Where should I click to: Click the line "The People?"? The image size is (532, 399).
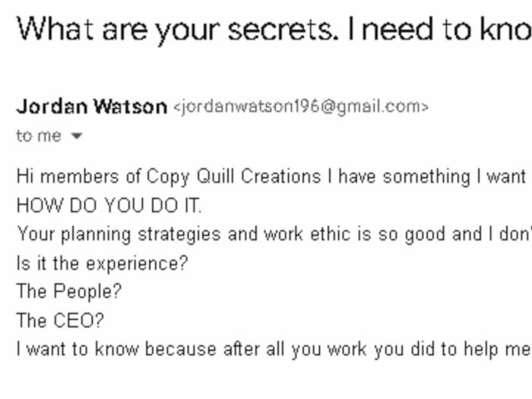(68, 292)
